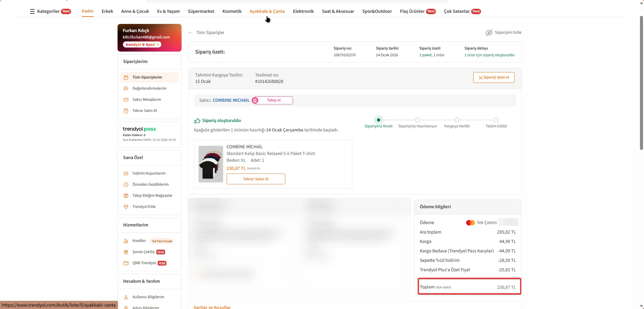Click the Tekrar Satın Al sidebar icon
Image resolution: width=644 pixels, height=309 pixels.
coord(126,111)
